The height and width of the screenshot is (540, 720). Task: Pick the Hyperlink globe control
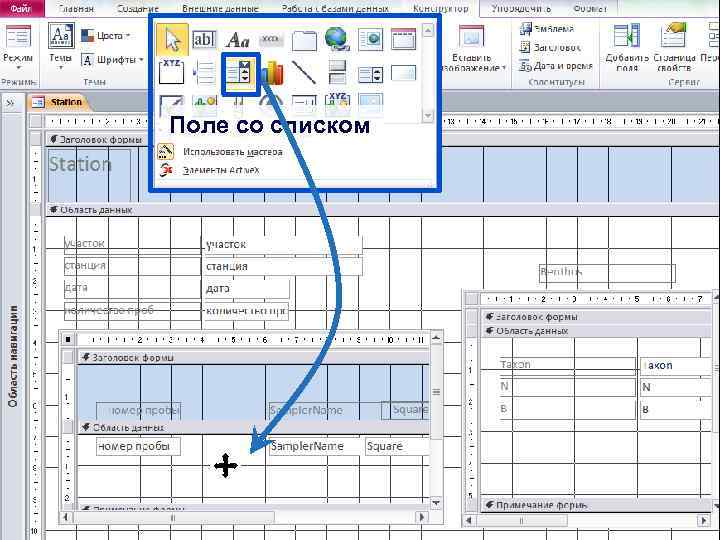(x=337, y=39)
